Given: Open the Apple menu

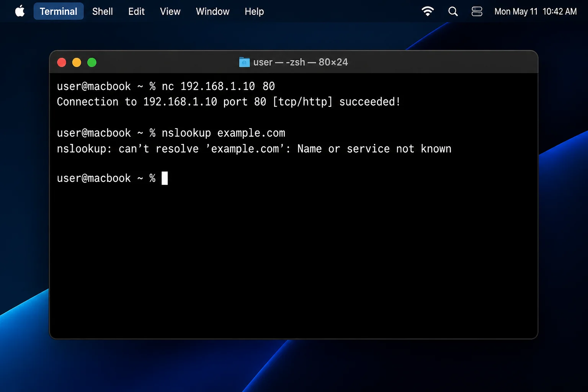Looking at the screenshot, I should pos(20,11).
